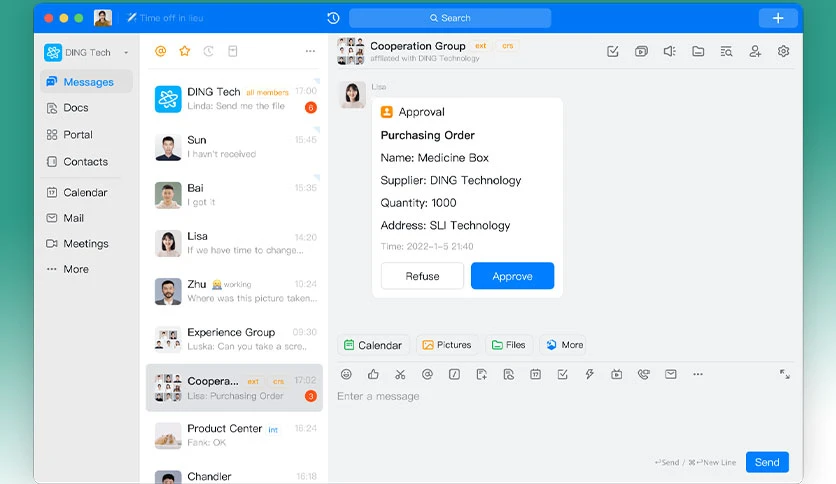
Task: Click Lisa's avatar beside the approval card
Action: pos(352,95)
